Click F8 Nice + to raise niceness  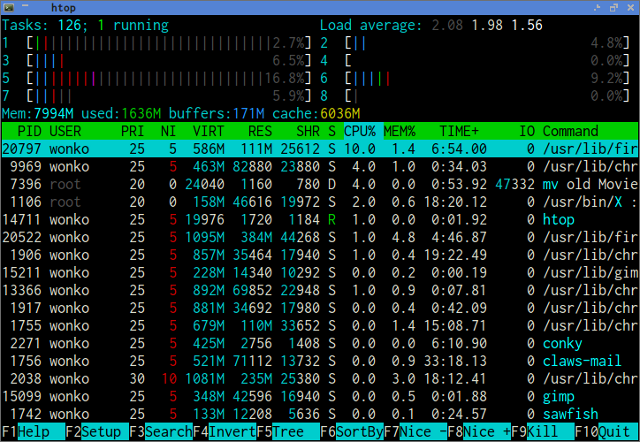coord(479,432)
